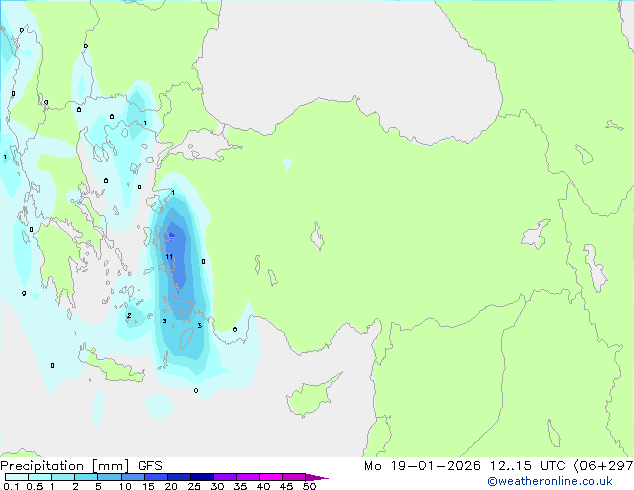Click the 'Mo' weekday label
Screen dimensions: 634x490
[373, 466]
